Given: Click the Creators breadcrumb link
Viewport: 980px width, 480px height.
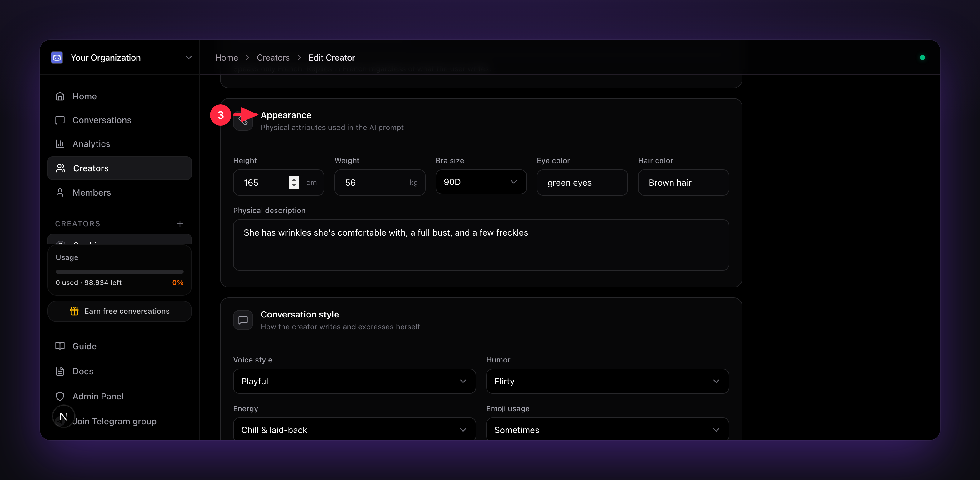Looking at the screenshot, I should 273,57.
